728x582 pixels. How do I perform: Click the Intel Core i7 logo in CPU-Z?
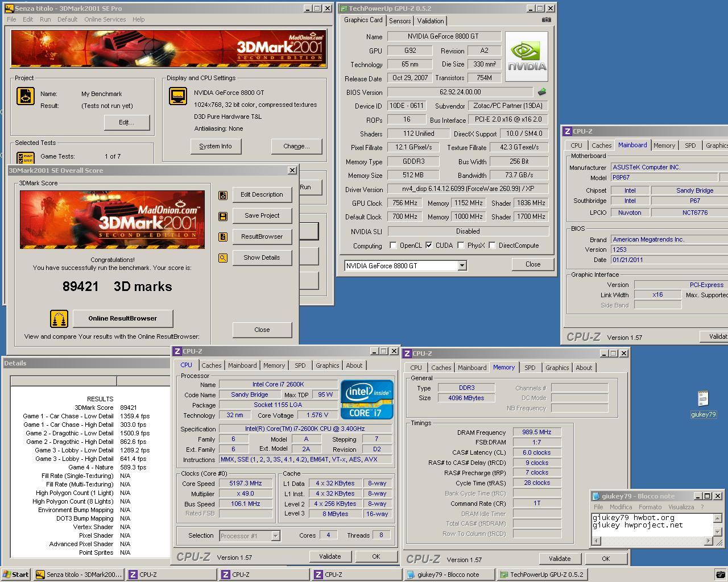tap(367, 400)
